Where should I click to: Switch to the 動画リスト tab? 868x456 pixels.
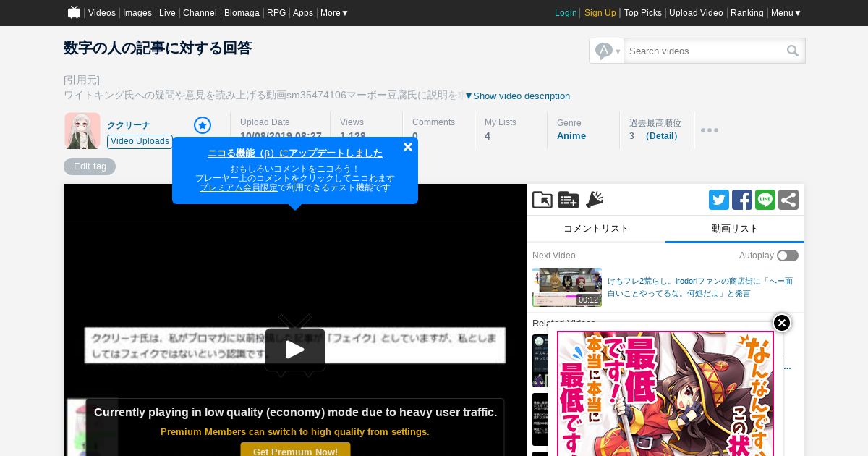coord(735,229)
